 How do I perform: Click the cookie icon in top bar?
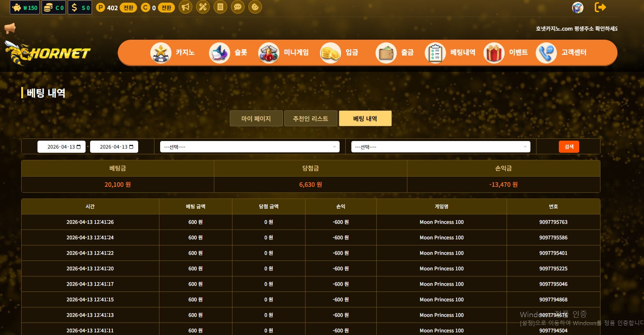pos(255,7)
